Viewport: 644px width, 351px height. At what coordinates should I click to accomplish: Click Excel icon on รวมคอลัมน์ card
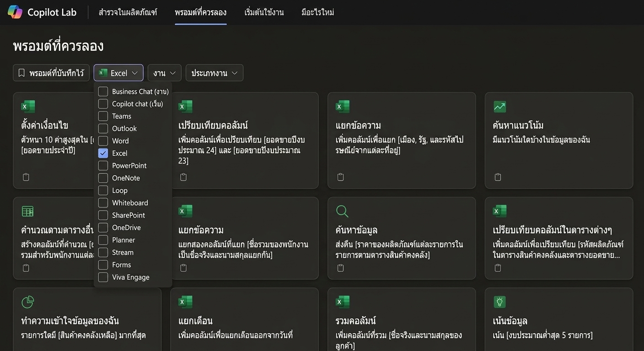343,302
